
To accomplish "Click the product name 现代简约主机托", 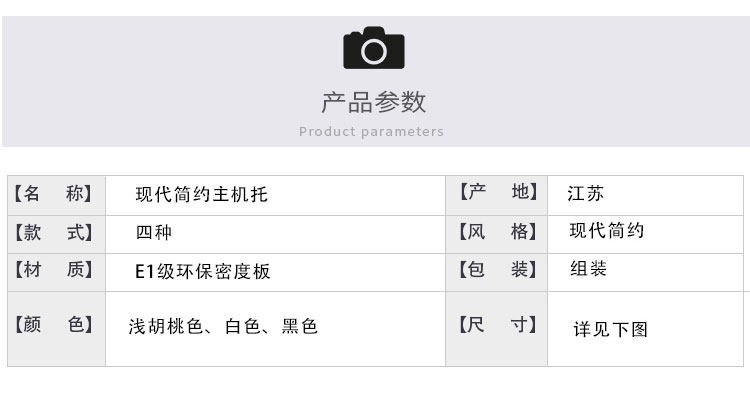I will click(x=202, y=194).
